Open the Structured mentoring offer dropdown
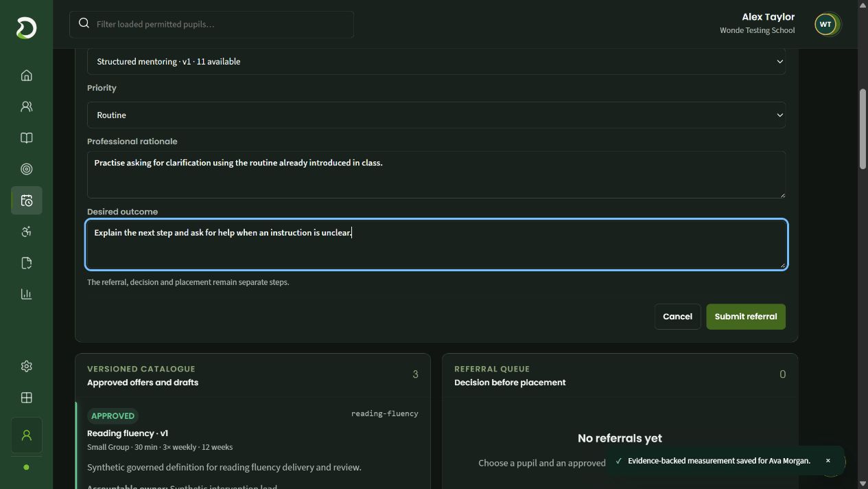Viewport: 868px width, 489px height. pos(436,61)
